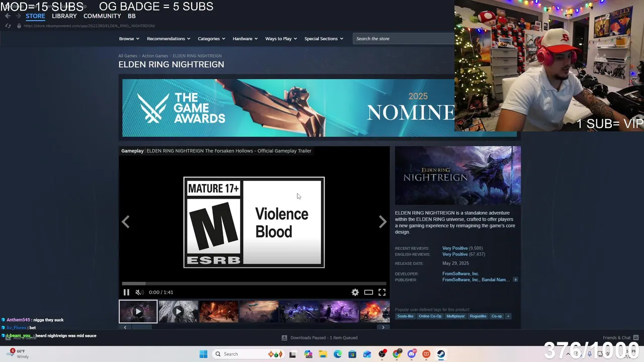The width and height of the screenshot is (644, 362).
Task: Go to next media with right arrow
Action: [383, 222]
